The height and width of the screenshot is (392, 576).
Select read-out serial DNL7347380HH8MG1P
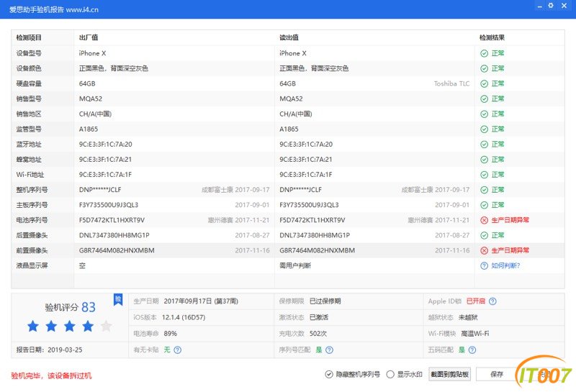coord(315,235)
